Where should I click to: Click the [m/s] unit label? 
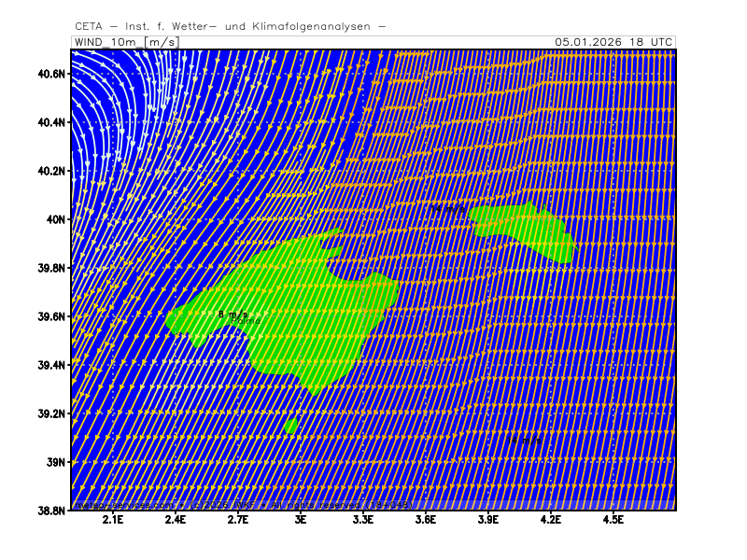162,42
